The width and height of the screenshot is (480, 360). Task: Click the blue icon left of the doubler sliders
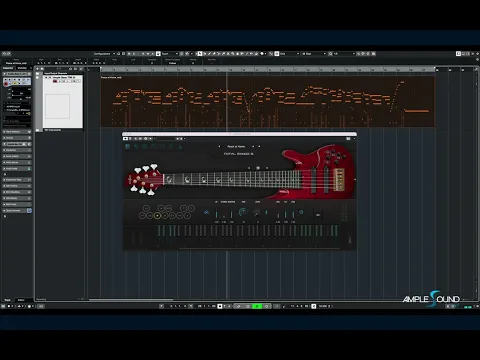pyautogui.click(x=206, y=212)
